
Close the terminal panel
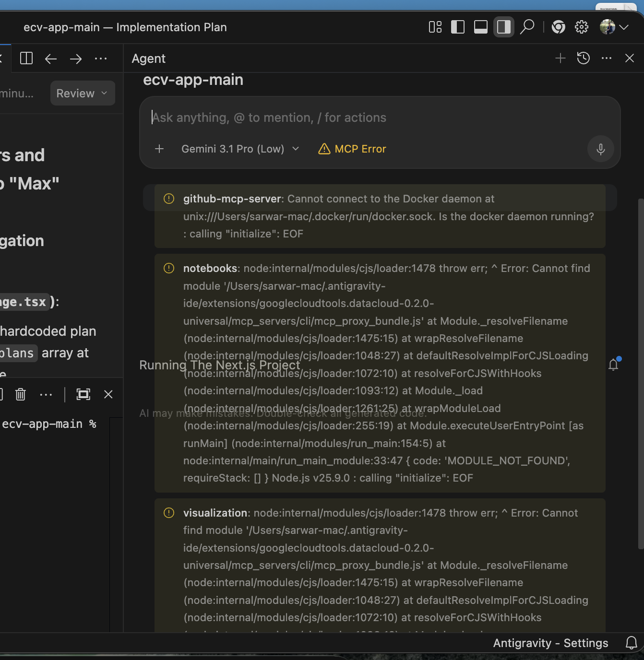coord(108,394)
